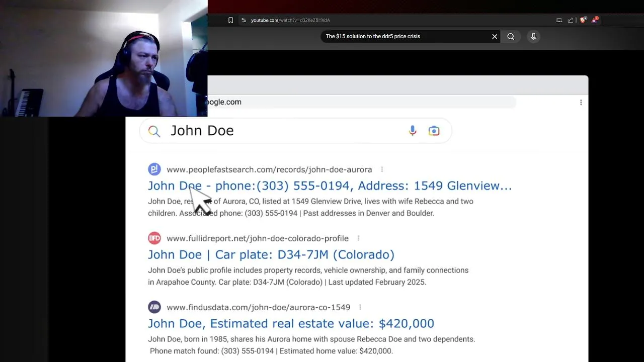Click the peoplefastsearch.com result URL
Viewport: 644px width, 362px height.
coord(269,169)
